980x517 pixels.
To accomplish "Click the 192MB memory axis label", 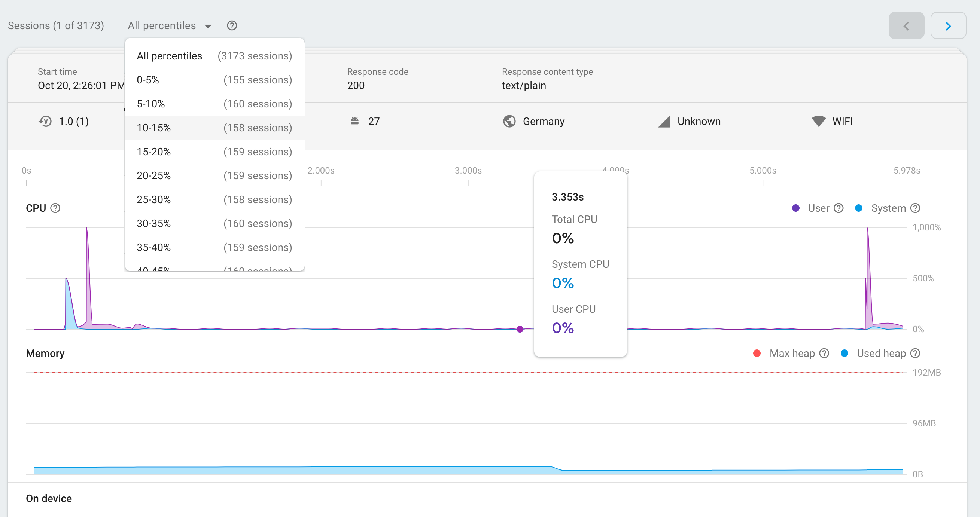I will tap(927, 373).
